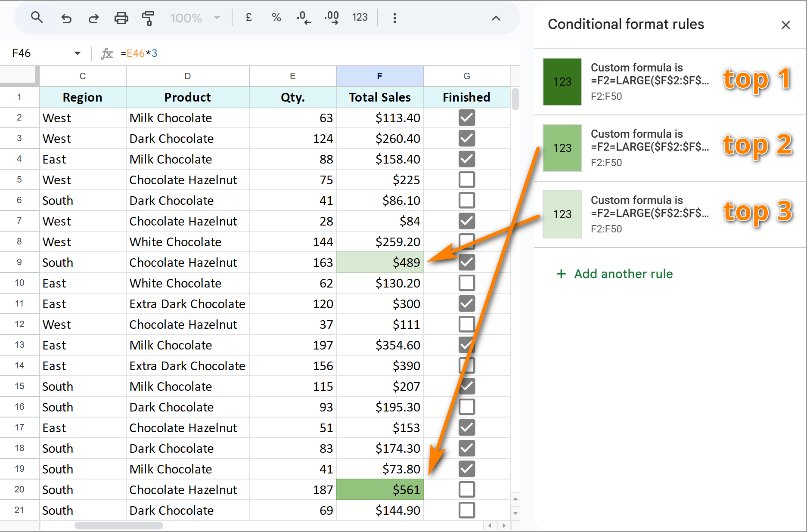The image size is (807, 532).
Task: Decrease decimal places
Action: [x=304, y=18]
